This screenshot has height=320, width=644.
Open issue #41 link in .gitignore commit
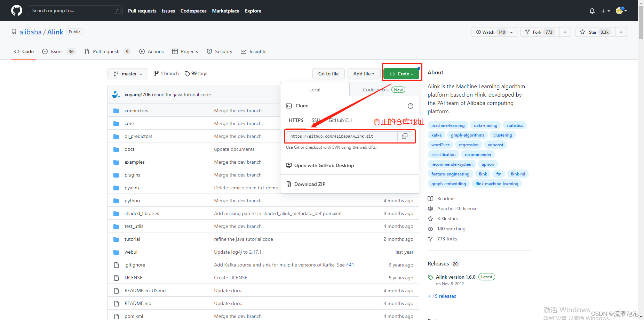tap(350, 265)
